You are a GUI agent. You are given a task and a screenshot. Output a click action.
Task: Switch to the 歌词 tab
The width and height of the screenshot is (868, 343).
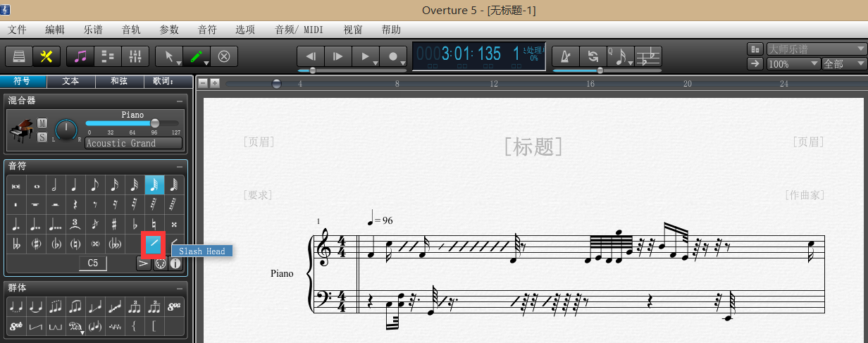168,81
